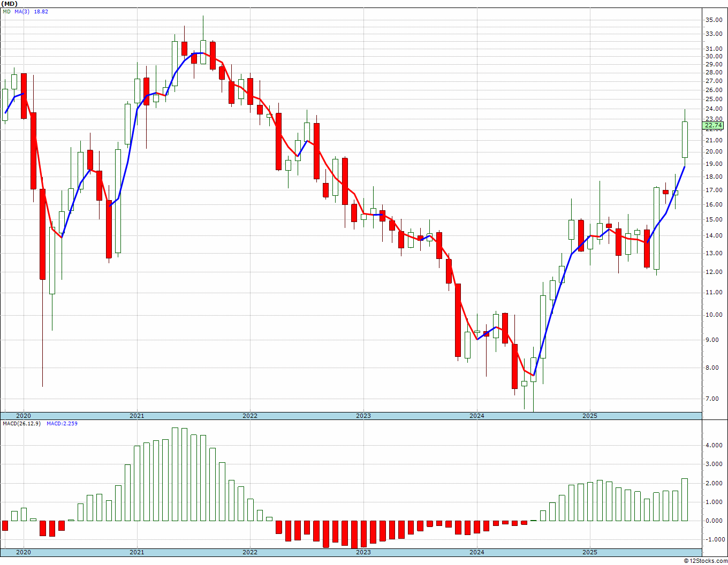
Task: Click the highlighted 22.74 current price tag
Action: pyautogui.click(x=714, y=126)
